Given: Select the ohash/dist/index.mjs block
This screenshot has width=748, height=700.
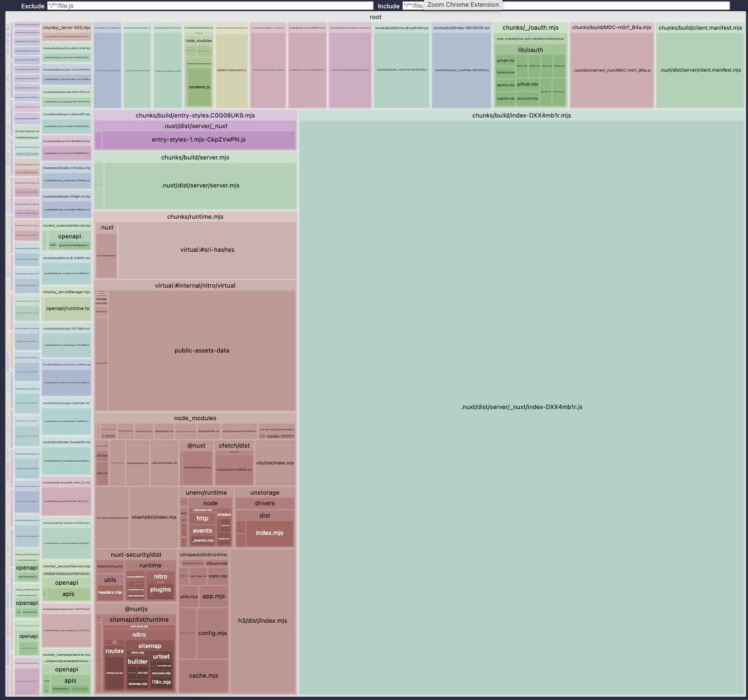Looking at the screenshot, I should click(154, 518).
